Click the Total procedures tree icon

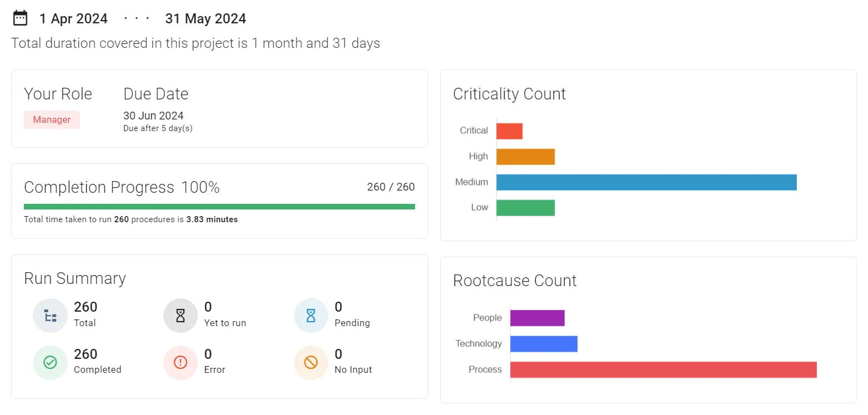[x=50, y=316]
